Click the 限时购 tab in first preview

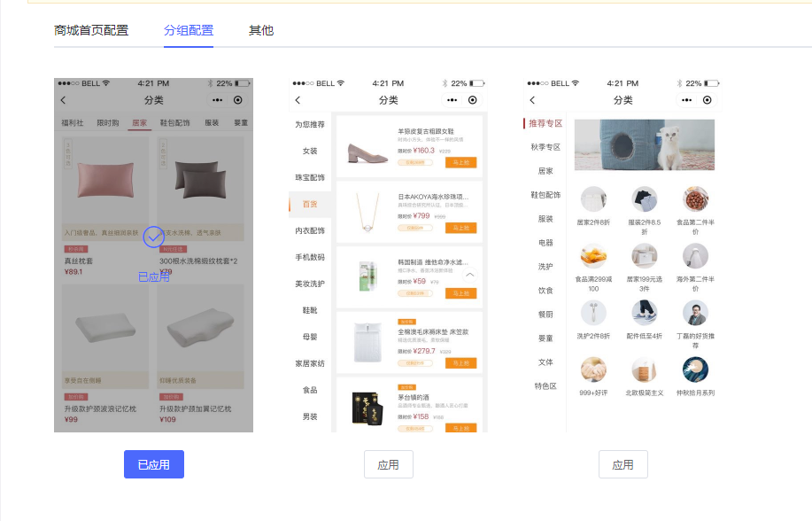click(108, 123)
